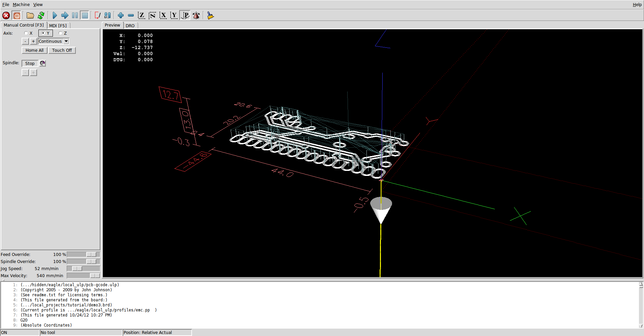Open the File menu
The height and width of the screenshot is (336, 644).
pyautogui.click(x=6, y=5)
